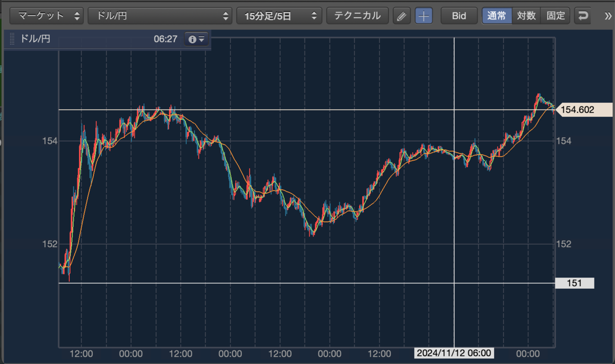Switch to 対数 logarithmic scale

pos(526,16)
